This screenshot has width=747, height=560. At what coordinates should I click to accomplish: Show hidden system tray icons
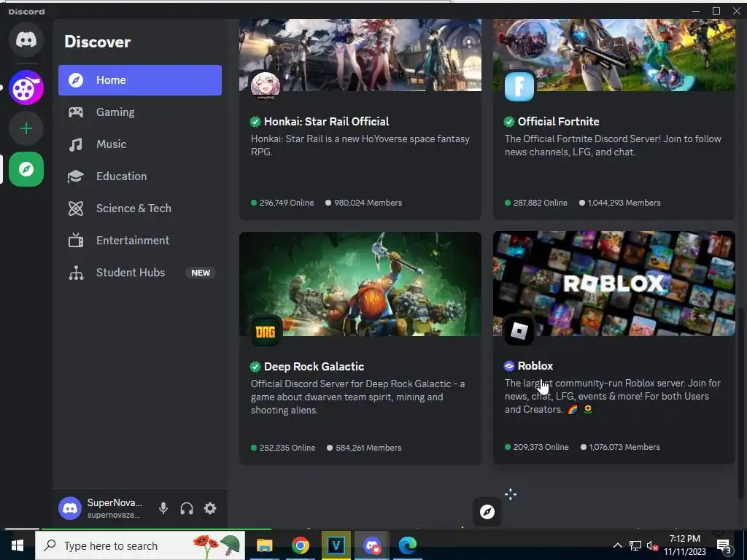pos(617,545)
